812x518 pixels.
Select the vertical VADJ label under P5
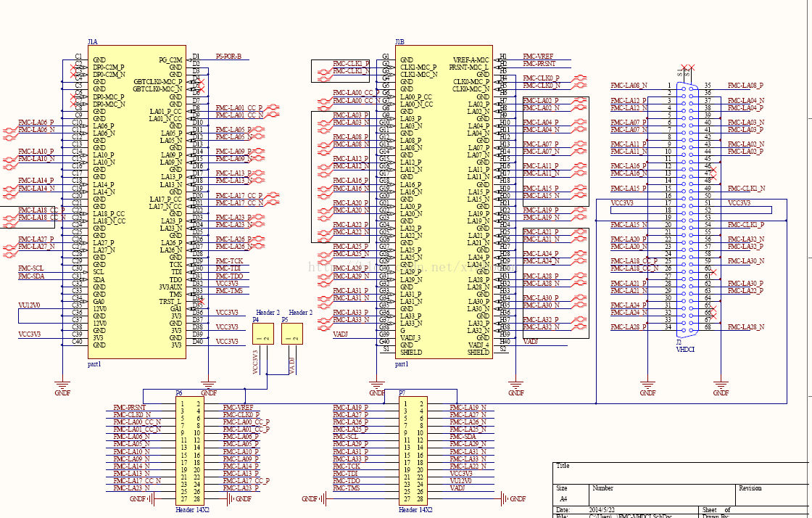291,365
